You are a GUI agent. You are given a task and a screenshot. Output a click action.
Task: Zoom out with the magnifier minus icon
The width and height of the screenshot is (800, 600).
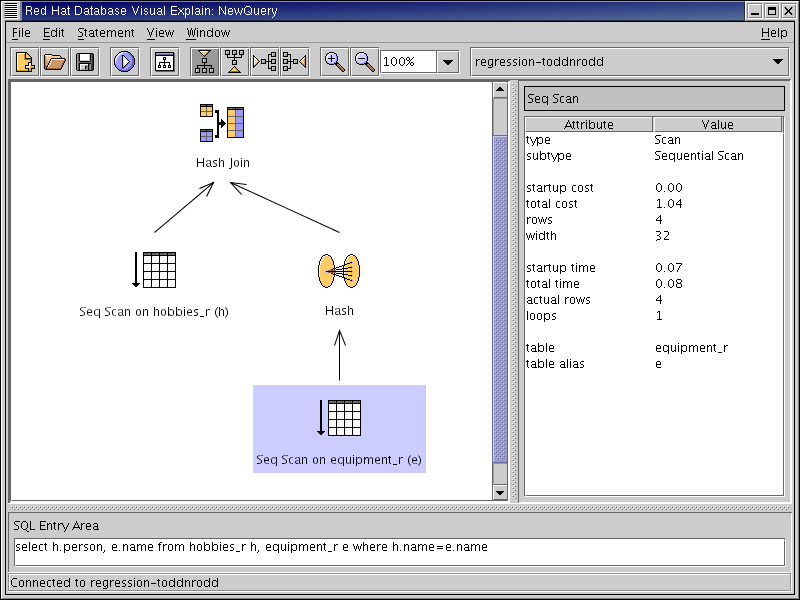click(x=364, y=62)
